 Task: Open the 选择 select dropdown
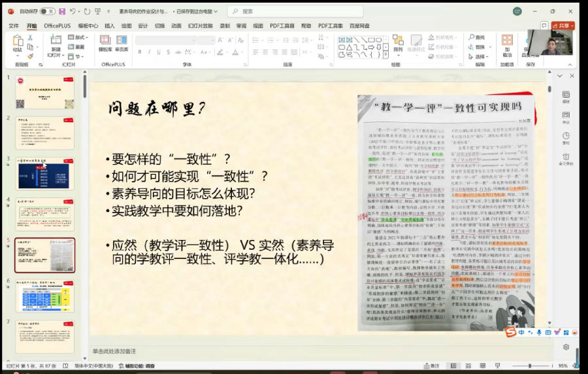[x=480, y=56]
